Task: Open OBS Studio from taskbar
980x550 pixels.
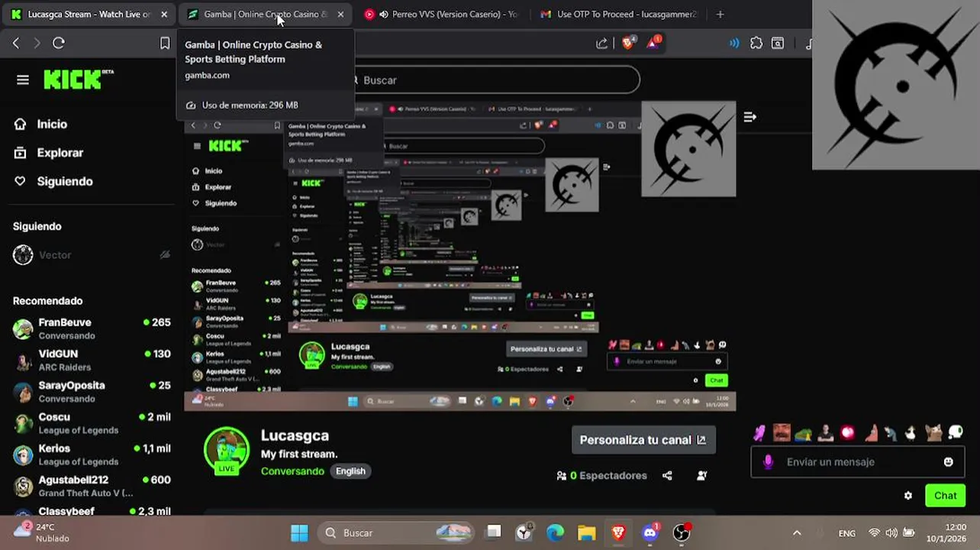Action: [x=681, y=532]
